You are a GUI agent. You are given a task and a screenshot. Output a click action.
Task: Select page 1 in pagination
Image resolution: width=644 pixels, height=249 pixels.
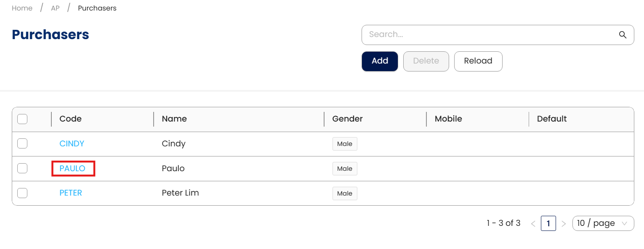click(548, 223)
